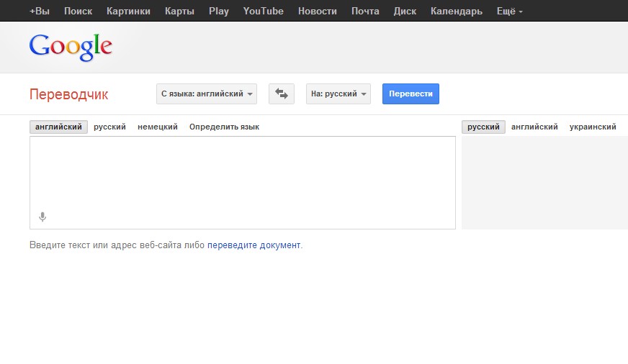
Task: Open target language dropdown 'На: русский'
Action: pyautogui.click(x=338, y=94)
